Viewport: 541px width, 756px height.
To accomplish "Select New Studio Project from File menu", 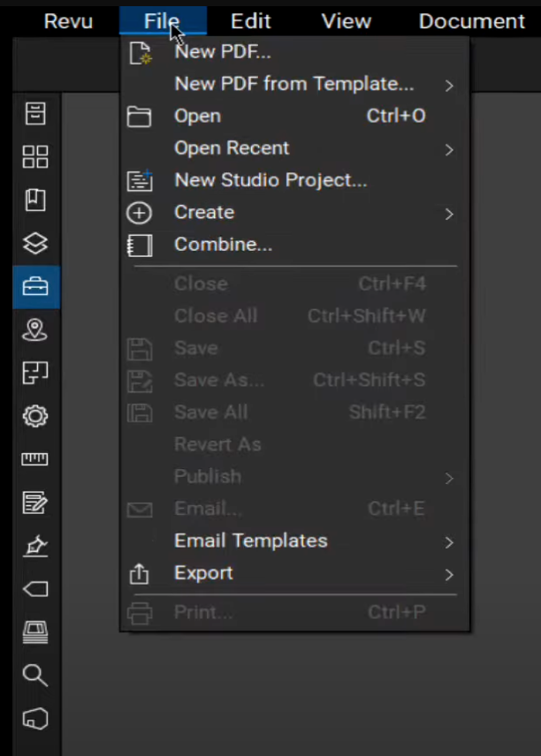I will click(x=270, y=180).
